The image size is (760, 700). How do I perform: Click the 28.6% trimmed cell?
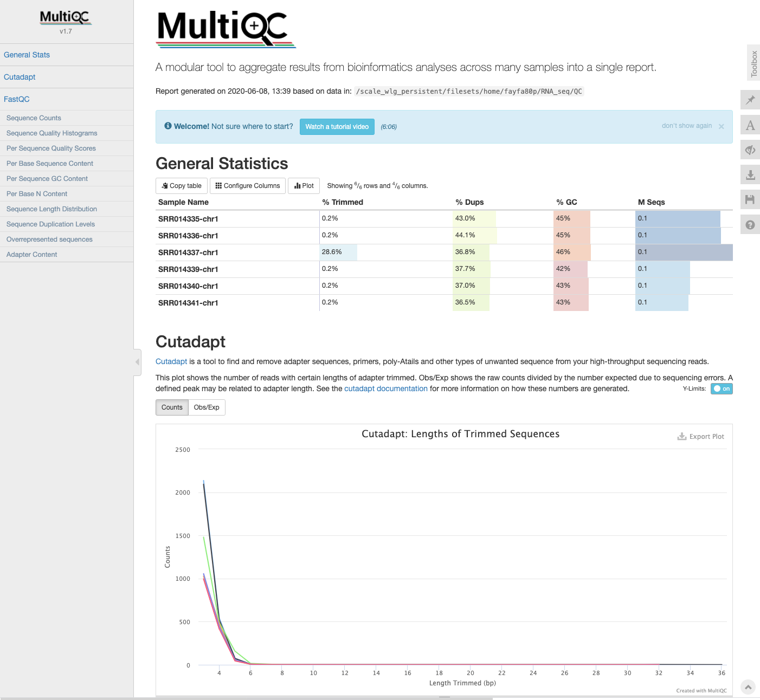(x=386, y=252)
